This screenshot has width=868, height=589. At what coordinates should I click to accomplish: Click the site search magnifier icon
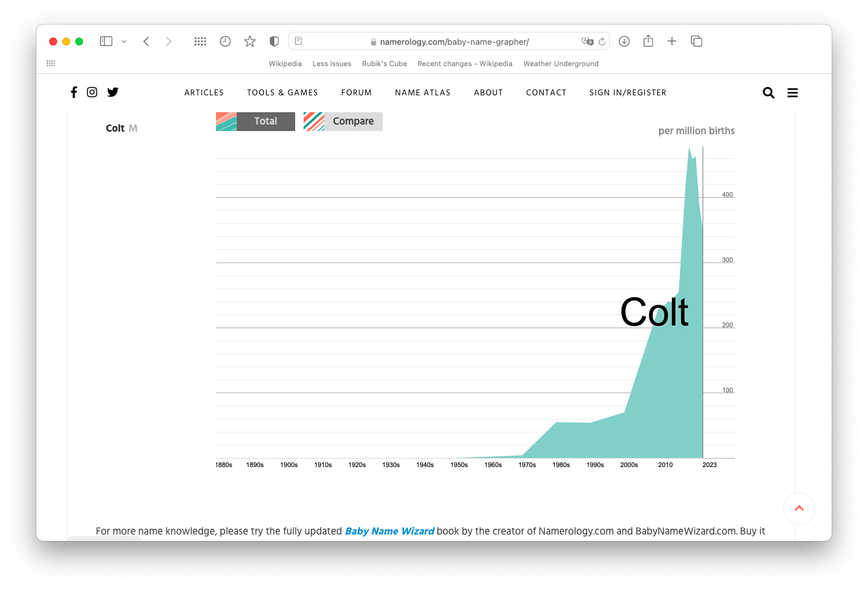(x=769, y=93)
